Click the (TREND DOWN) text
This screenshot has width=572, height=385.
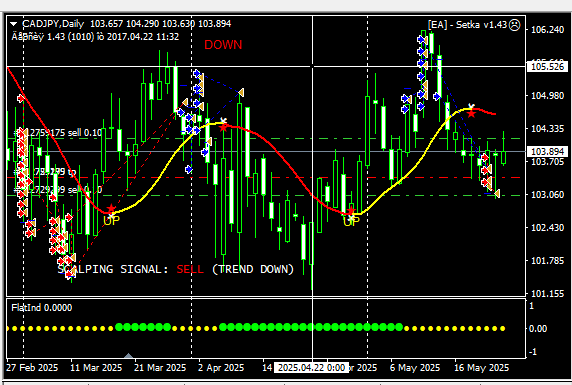pos(253,269)
